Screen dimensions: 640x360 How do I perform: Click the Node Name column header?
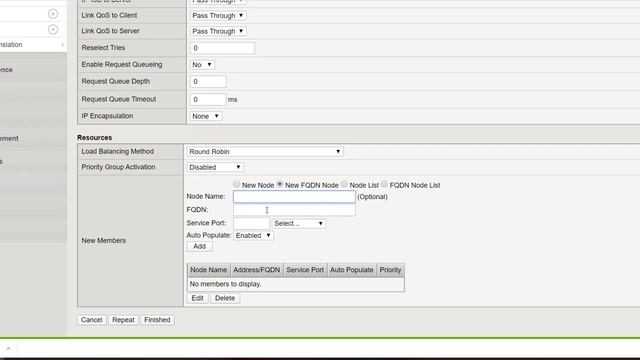209,270
